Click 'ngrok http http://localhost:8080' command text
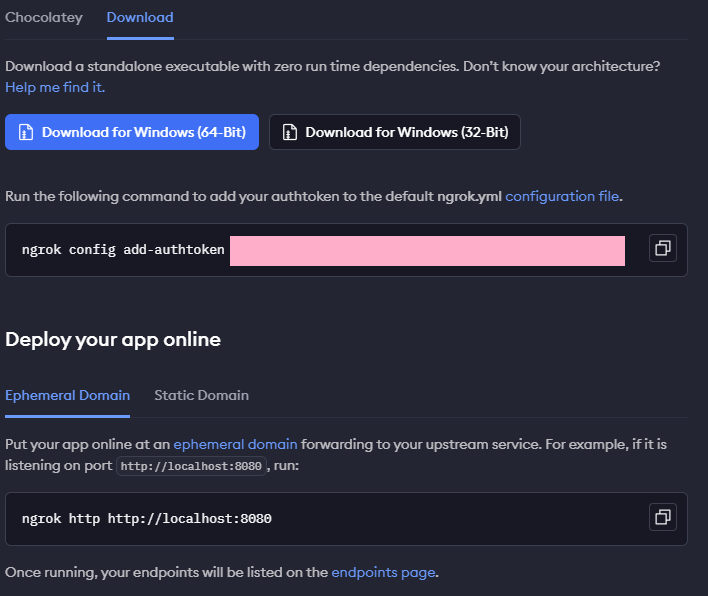This screenshot has height=596, width=708. click(x=147, y=518)
